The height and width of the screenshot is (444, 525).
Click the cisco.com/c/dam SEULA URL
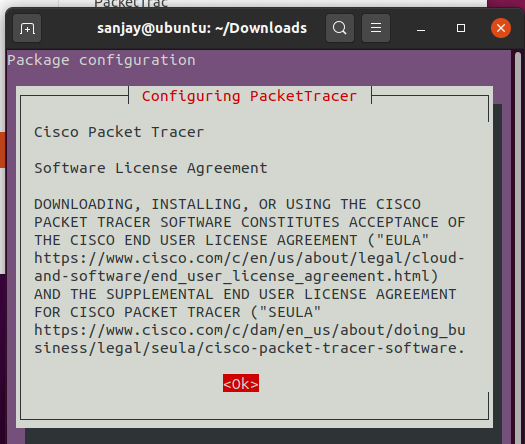pyautogui.click(x=249, y=339)
